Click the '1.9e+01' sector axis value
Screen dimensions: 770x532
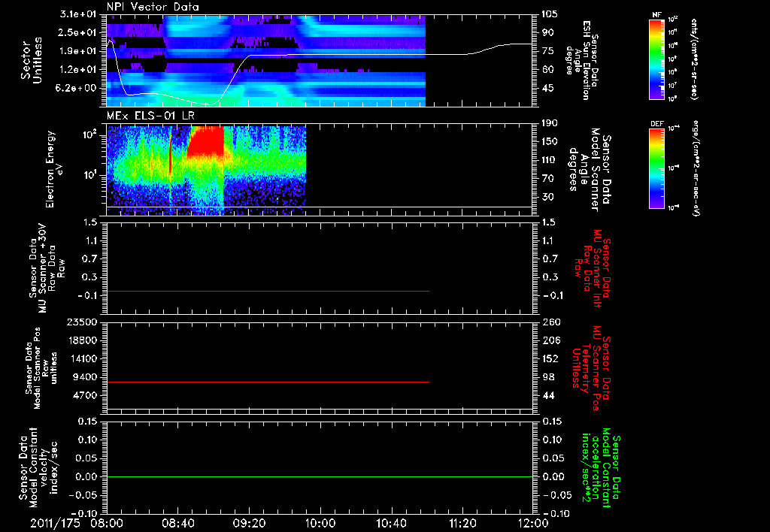click(78, 51)
